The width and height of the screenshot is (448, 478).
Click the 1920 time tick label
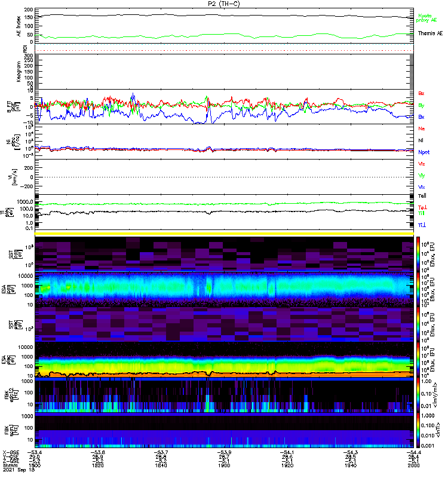(x=287, y=465)
